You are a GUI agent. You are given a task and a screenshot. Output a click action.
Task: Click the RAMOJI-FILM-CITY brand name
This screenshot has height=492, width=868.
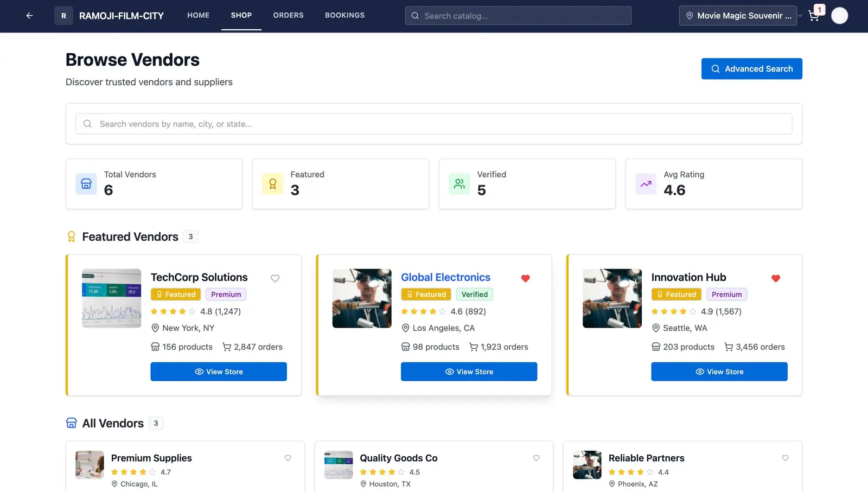pos(122,16)
